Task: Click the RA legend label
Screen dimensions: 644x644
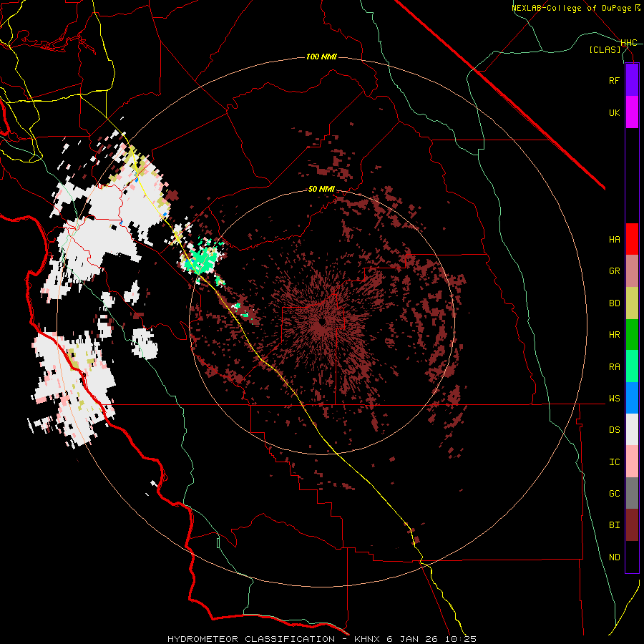Action: [x=614, y=367]
